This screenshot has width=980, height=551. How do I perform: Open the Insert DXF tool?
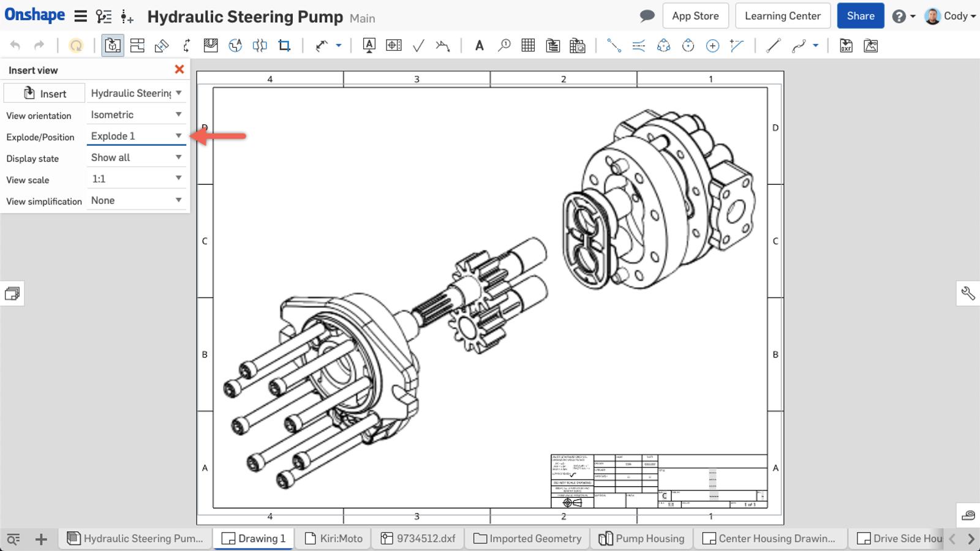click(x=846, y=45)
